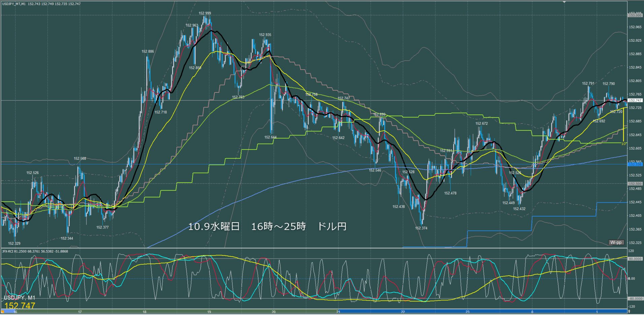Image resolution: width=644 pixels, height=315 pixels.
Task: Click the hour 19 marker on time axis
Action: 209,312
